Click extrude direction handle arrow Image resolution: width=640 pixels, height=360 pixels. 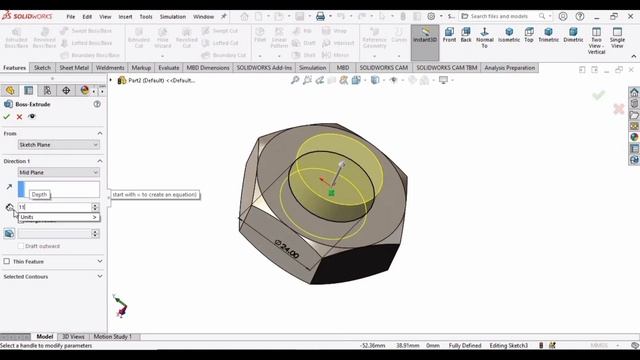341,164
